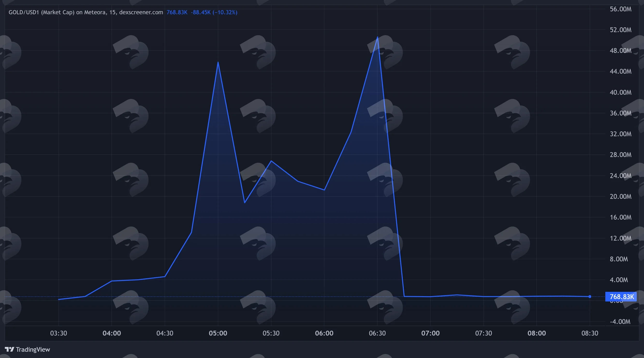
Task: Select the 48.00M price axis label
Action: tap(621, 50)
